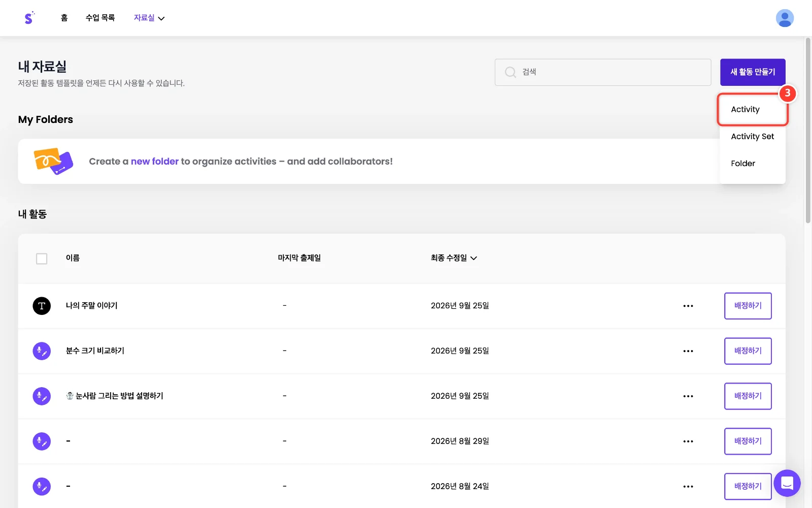This screenshot has width=812, height=508.
Task: Click the new folder link
Action: 155,162
